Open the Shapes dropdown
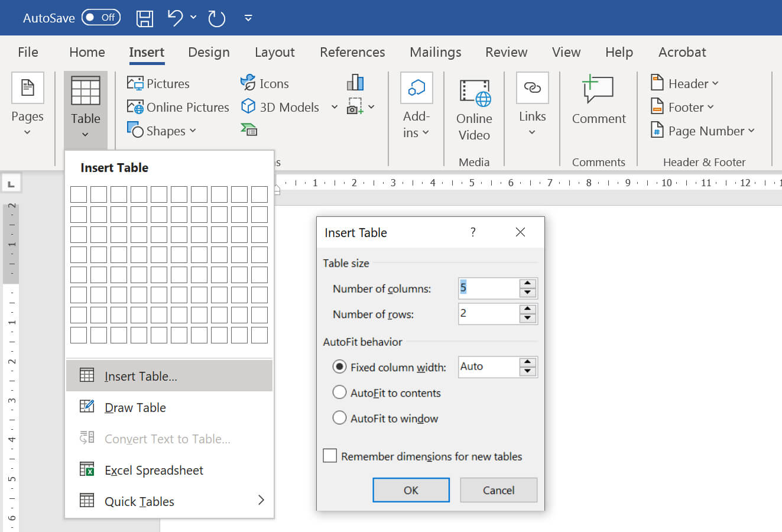Screen dimensions: 782x532 [x=161, y=131]
